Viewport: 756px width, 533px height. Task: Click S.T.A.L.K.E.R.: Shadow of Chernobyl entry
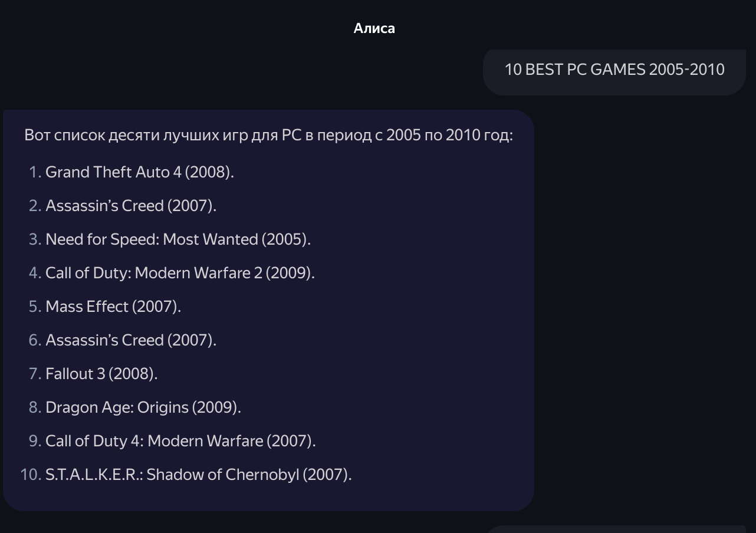[x=198, y=475]
